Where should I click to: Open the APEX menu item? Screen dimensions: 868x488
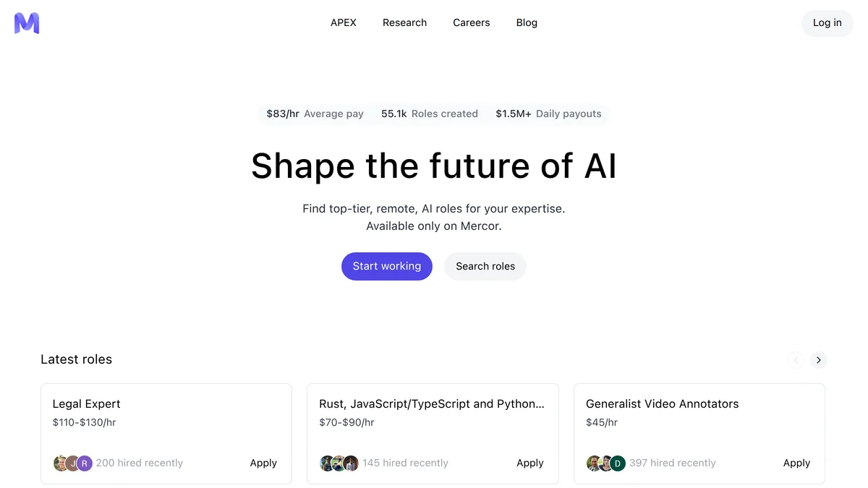[x=344, y=22]
